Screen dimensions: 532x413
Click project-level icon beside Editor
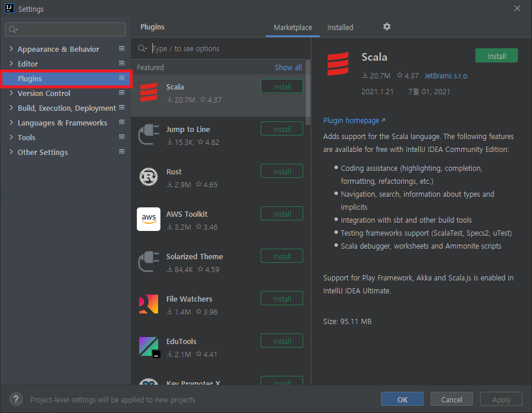[122, 64]
